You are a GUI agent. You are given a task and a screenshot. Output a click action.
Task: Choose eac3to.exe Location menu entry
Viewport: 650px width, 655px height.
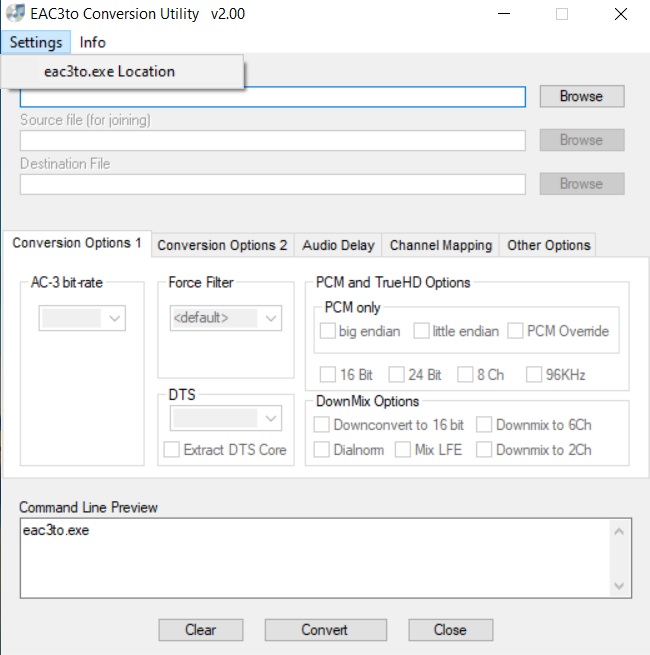pyautogui.click(x=122, y=71)
